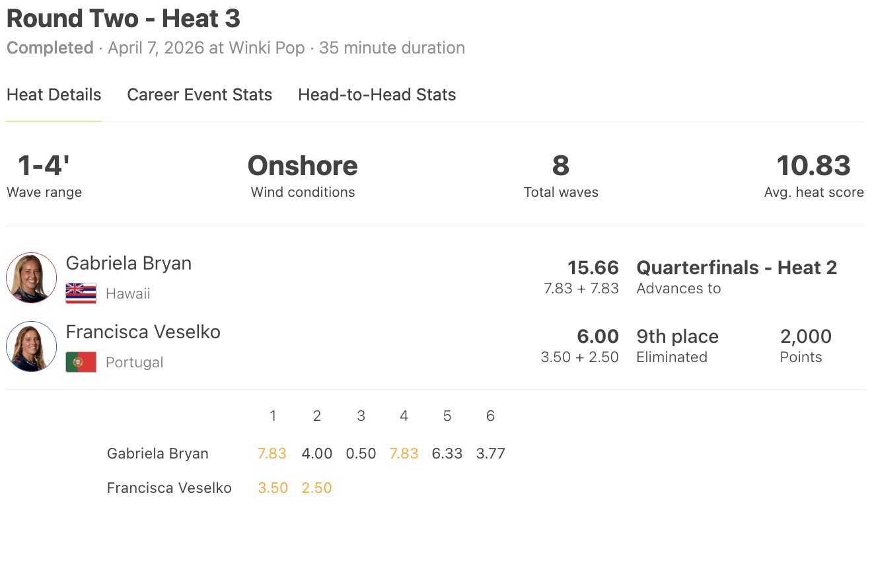Select Bryan's first wave score 7.83
Image resolution: width=872 pixels, height=588 pixels.
point(272,454)
